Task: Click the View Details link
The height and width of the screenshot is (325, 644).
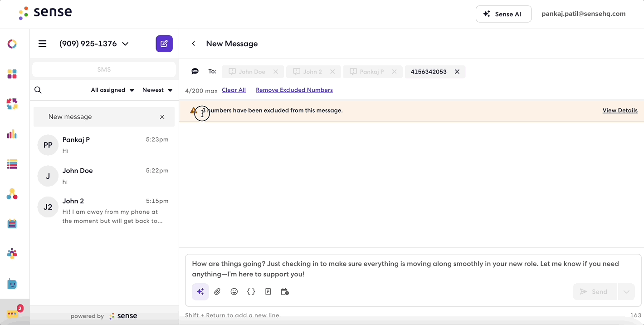Action: 620,110
